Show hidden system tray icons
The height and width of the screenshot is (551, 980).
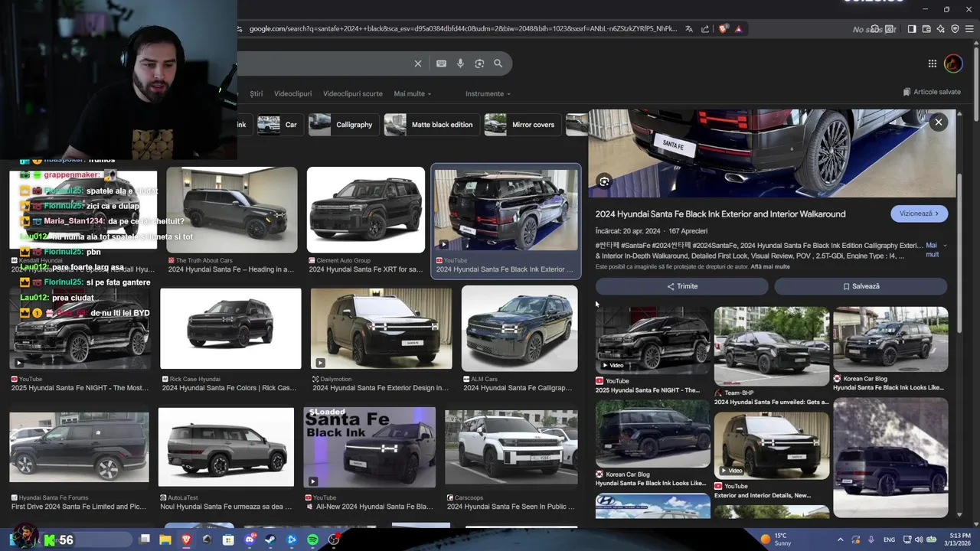tap(841, 540)
